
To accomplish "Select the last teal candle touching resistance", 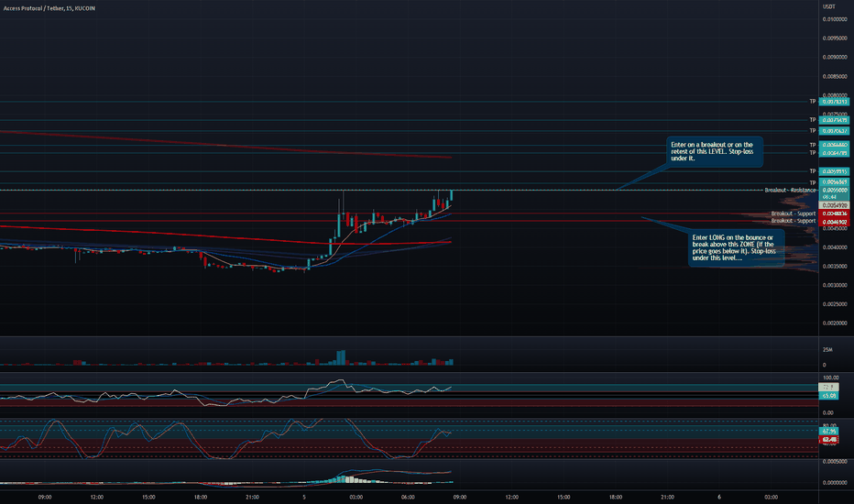I will click(451, 196).
